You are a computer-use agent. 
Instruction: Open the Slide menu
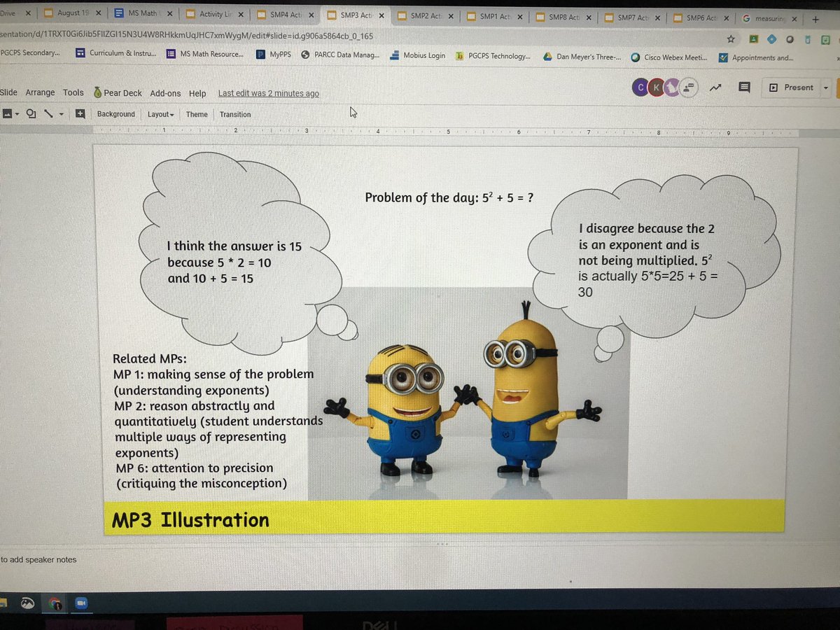coord(8,92)
